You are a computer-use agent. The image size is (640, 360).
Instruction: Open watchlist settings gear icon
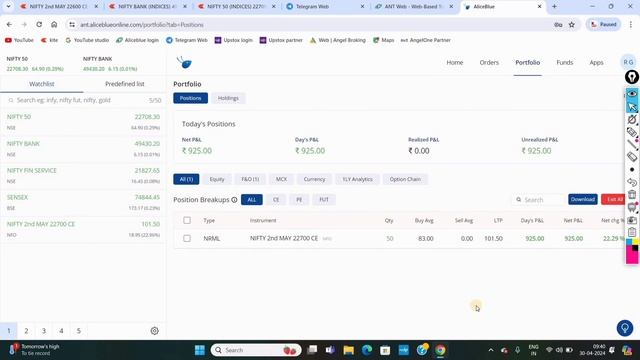[x=154, y=331]
